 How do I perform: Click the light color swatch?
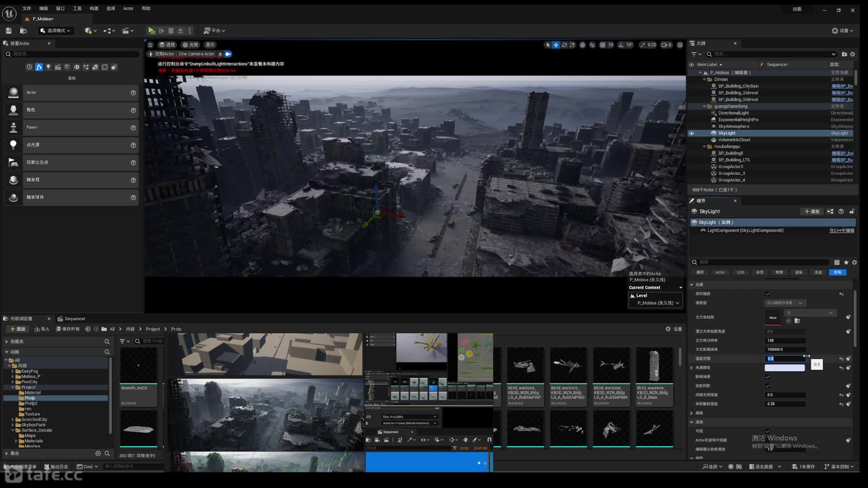coord(784,368)
